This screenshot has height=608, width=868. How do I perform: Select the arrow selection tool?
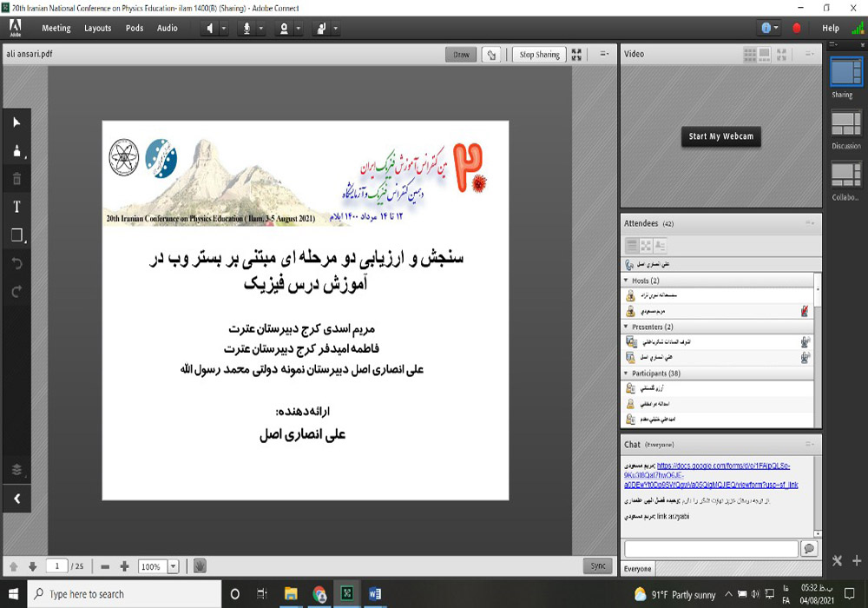(16, 122)
